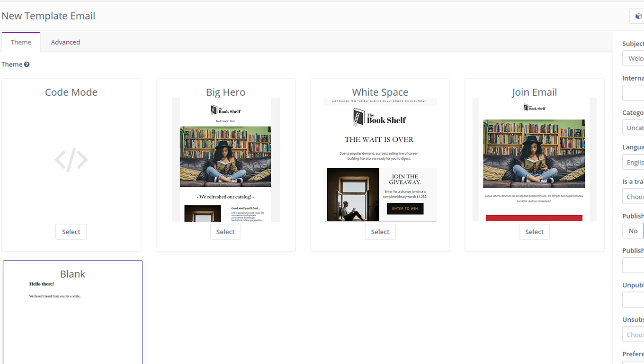Click the Big Hero title text

[225, 92]
